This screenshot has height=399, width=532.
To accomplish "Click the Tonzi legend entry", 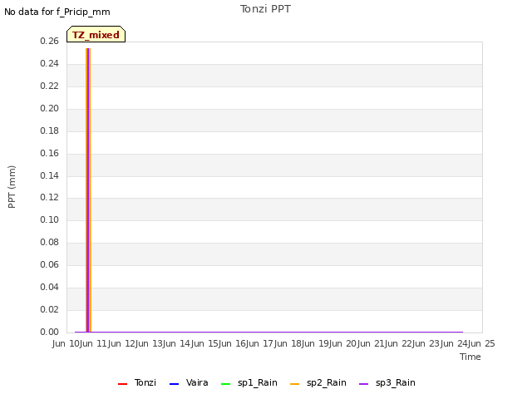I will (137, 382).
